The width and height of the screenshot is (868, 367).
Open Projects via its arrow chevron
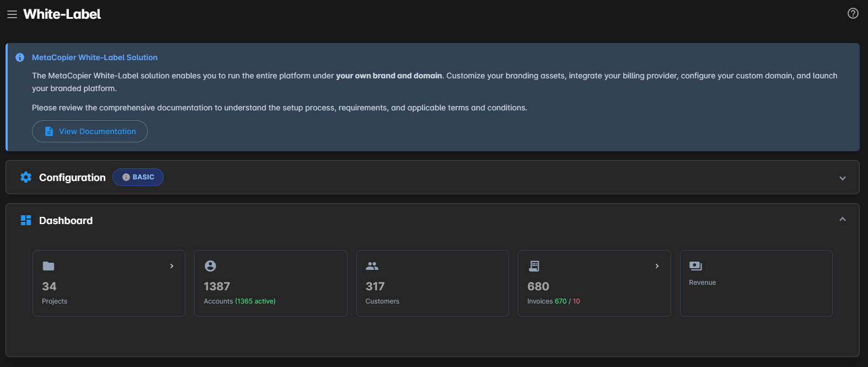point(172,266)
